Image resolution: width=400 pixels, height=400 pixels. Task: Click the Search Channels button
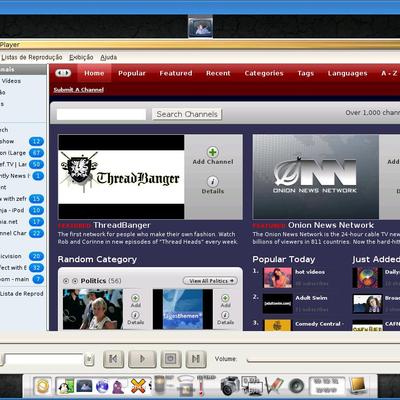coord(187,114)
